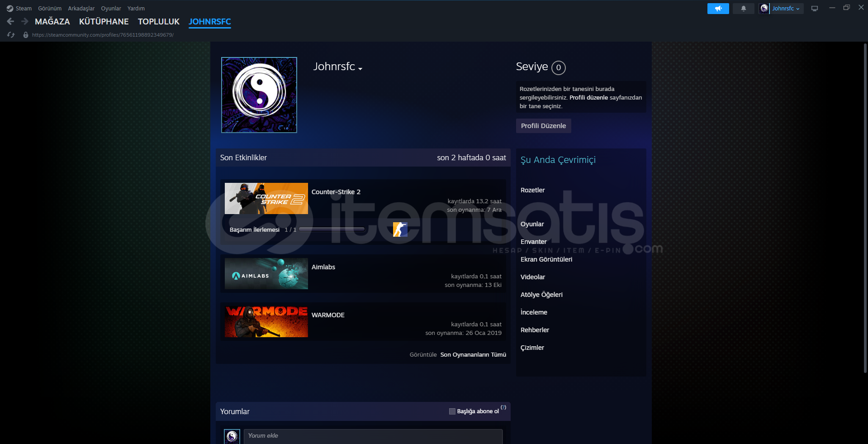Screen dimensions: 868x444
Task: Click the Profili Düzenle button
Action: pos(543,126)
